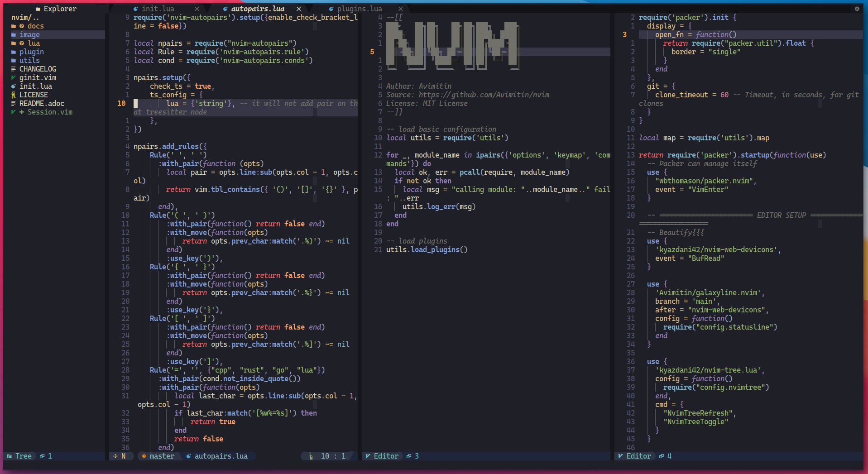Image resolution: width=868 pixels, height=474 pixels.
Task: Click the CHANGELOG text file icon
Action: pos(14,69)
